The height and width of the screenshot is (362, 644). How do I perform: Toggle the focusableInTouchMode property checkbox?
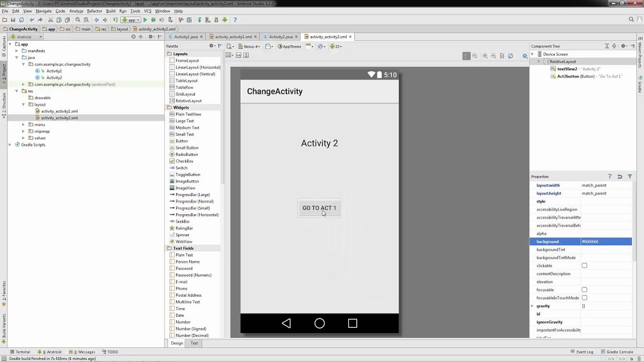[x=584, y=298]
